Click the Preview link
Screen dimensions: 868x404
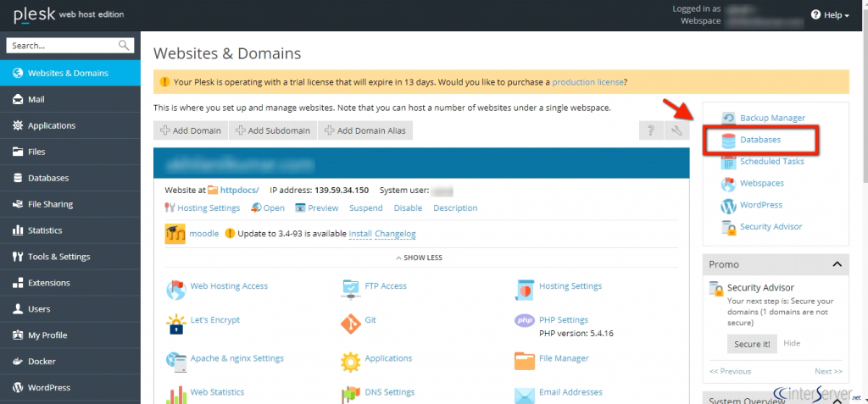(x=323, y=208)
